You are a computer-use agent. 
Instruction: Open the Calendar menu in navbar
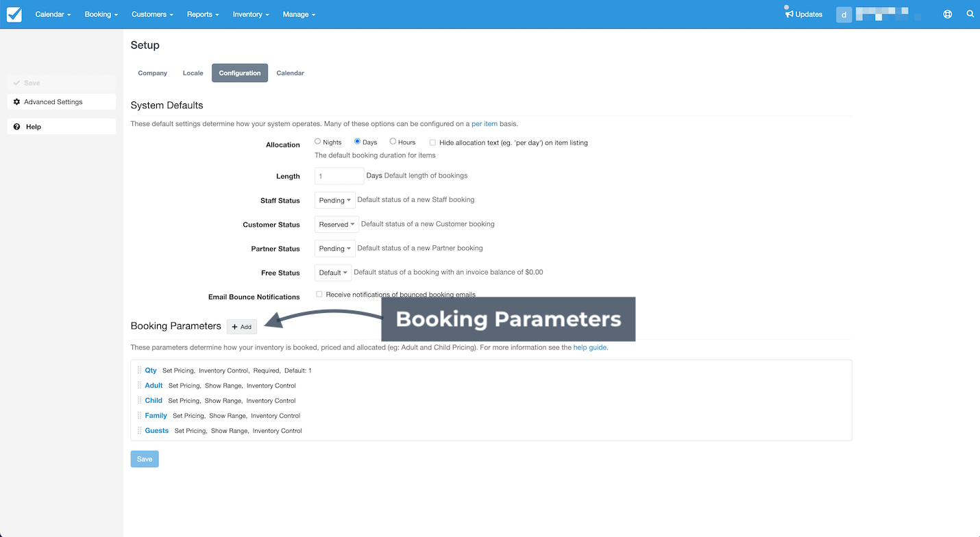click(x=53, y=14)
